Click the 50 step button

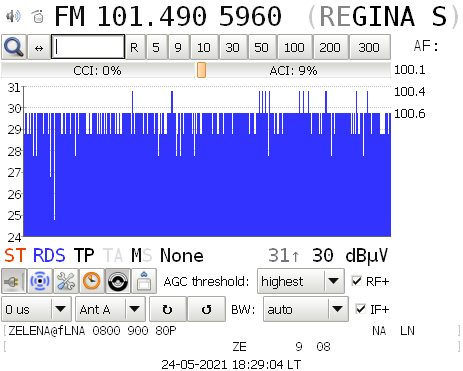[262, 47]
